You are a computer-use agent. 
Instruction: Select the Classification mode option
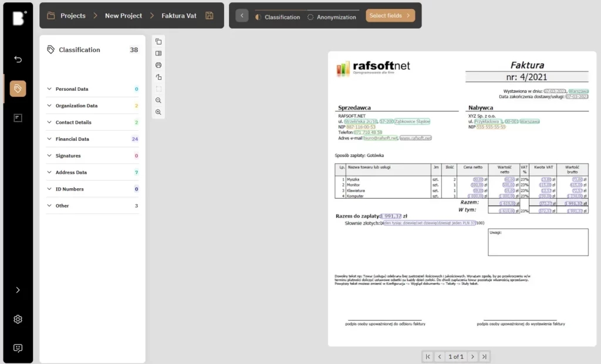[278, 17]
